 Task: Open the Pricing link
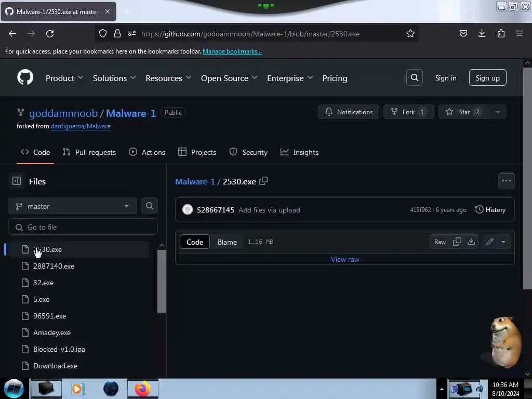(335, 78)
